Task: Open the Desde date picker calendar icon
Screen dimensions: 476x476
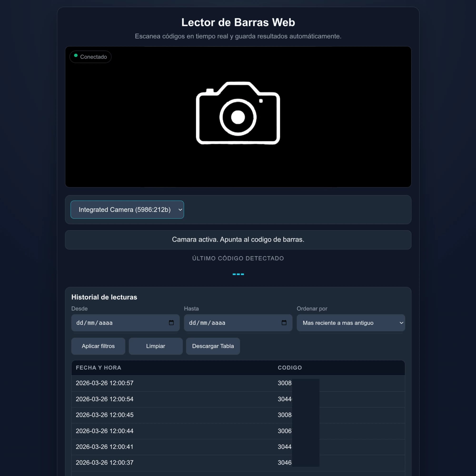Action: click(x=171, y=323)
